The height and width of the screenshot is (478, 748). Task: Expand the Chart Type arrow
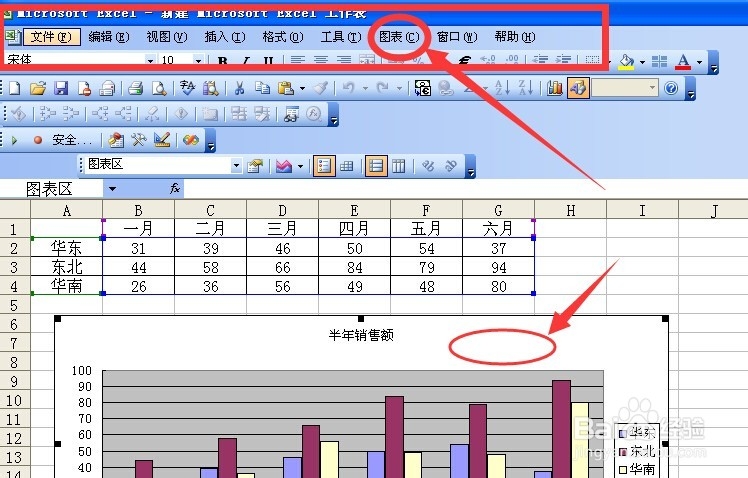pos(301,166)
